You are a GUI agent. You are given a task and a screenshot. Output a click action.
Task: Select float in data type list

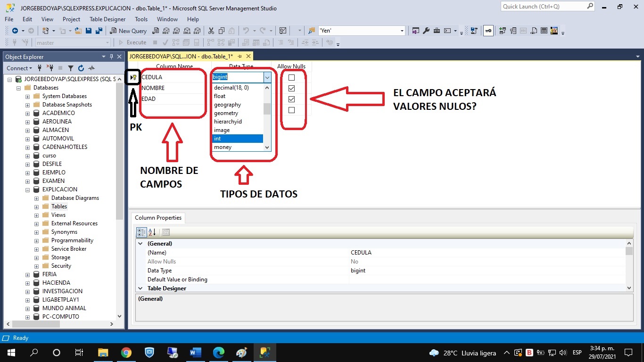click(238, 96)
